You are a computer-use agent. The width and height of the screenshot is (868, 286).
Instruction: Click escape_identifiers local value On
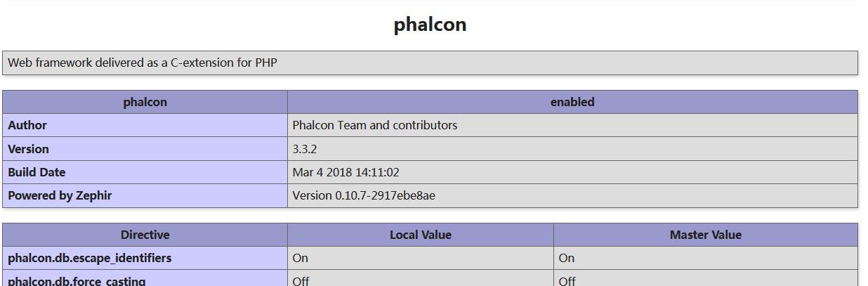pos(300,258)
